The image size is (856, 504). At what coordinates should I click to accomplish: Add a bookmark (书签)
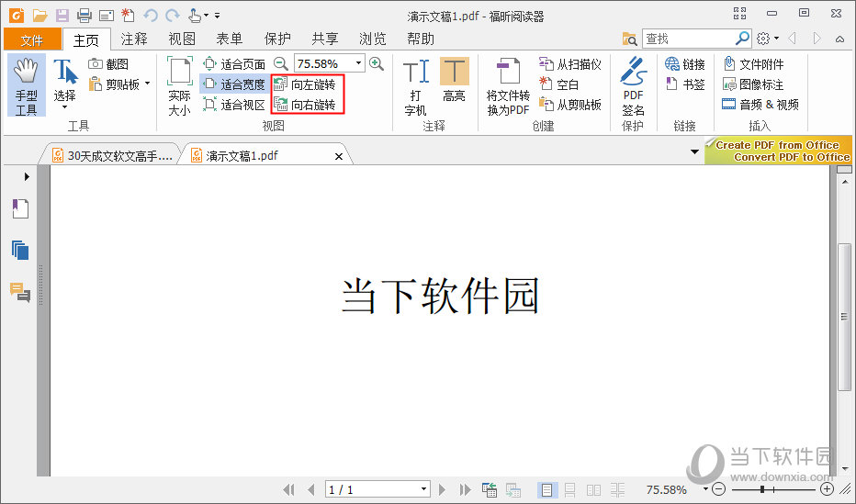click(x=685, y=84)
